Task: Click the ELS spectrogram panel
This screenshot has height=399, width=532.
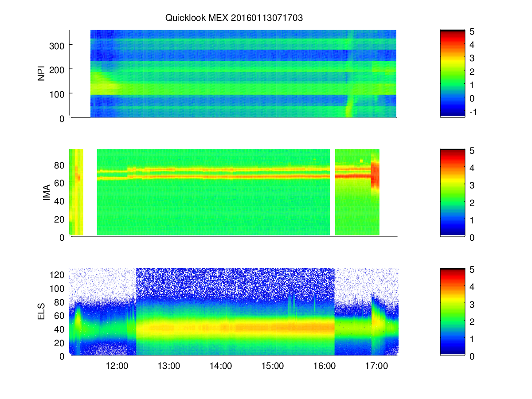Action: coord(234,312)
